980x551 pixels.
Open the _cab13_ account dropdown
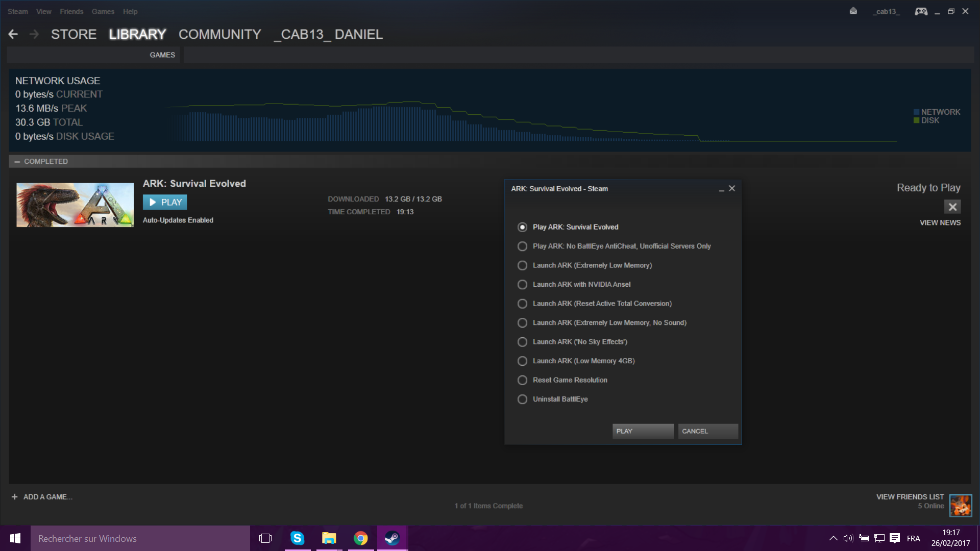[886, 11]
